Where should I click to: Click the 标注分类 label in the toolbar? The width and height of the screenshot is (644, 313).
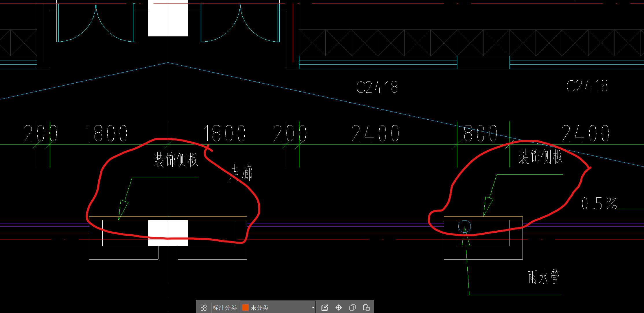(x=225, y=308)
